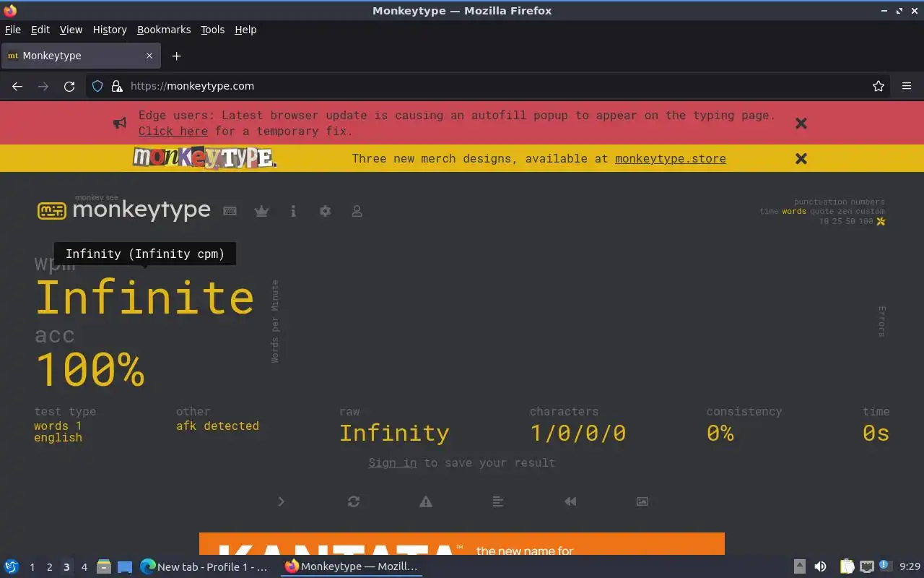
Task: Click the tracking protection shield icon
Action: (97, 86)
